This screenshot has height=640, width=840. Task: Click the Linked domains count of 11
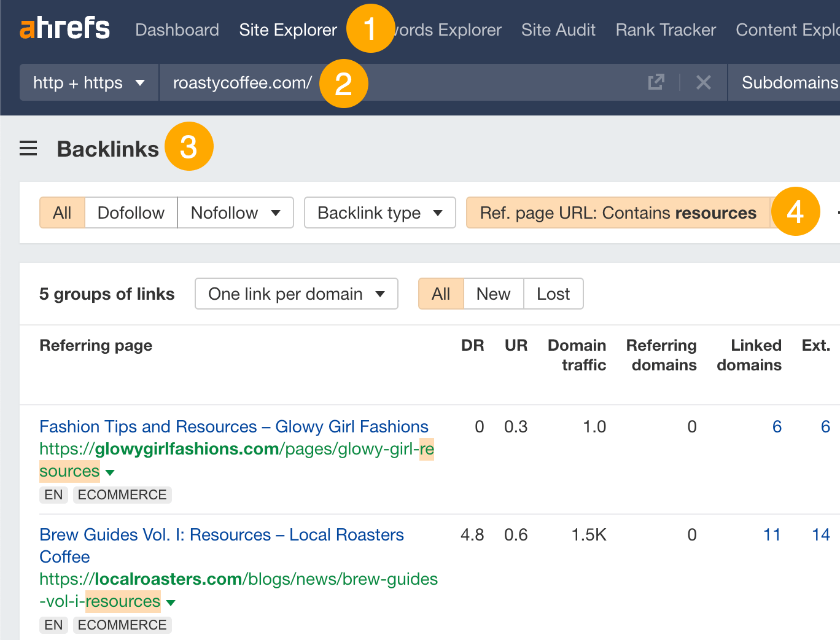(x=772, y=534)
